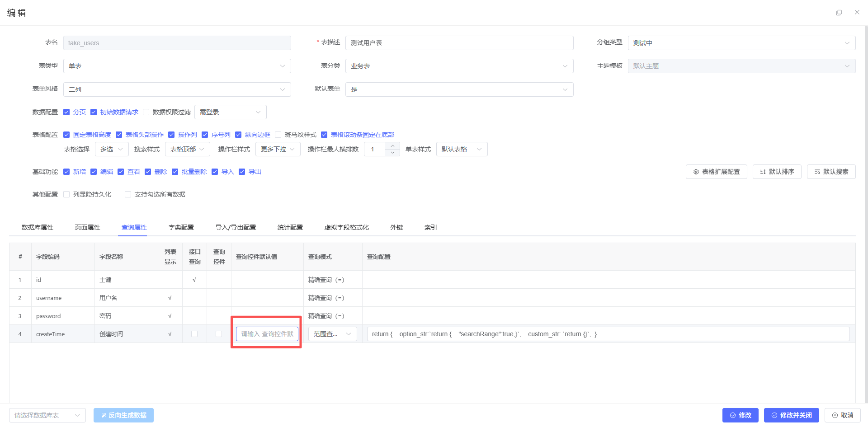The height and width of the screenshot is (427, 868).
Task: Click the 查询配置 text field for createTime
Action: [x=608, y=334]
